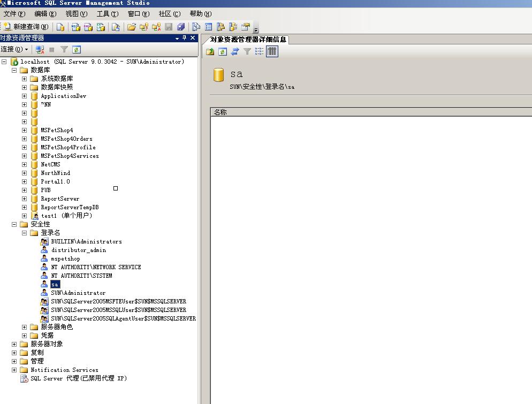The image size is (532, 404).
Task: Open the 工具(T) menu
Action: [x=107, y=14]
